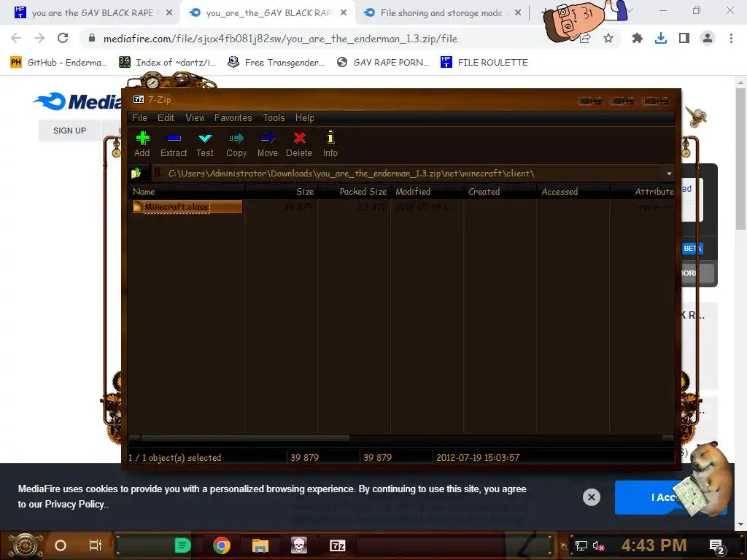Image resolution: width=747 pixels, height=560 pixels.
Task: Open the Info toolbar item in 7-Zip
Action: 330,144
